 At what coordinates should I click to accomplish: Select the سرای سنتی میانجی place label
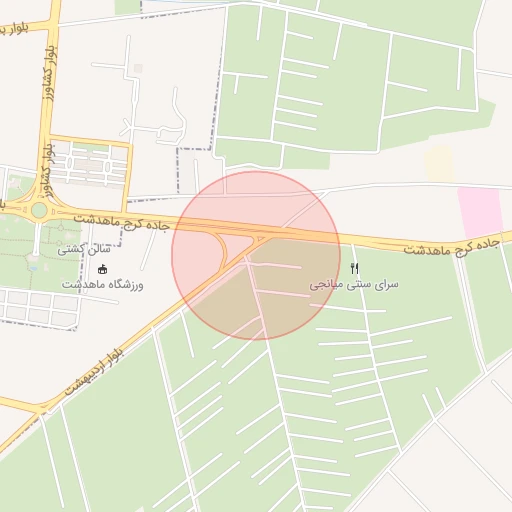tap(354, 285)
